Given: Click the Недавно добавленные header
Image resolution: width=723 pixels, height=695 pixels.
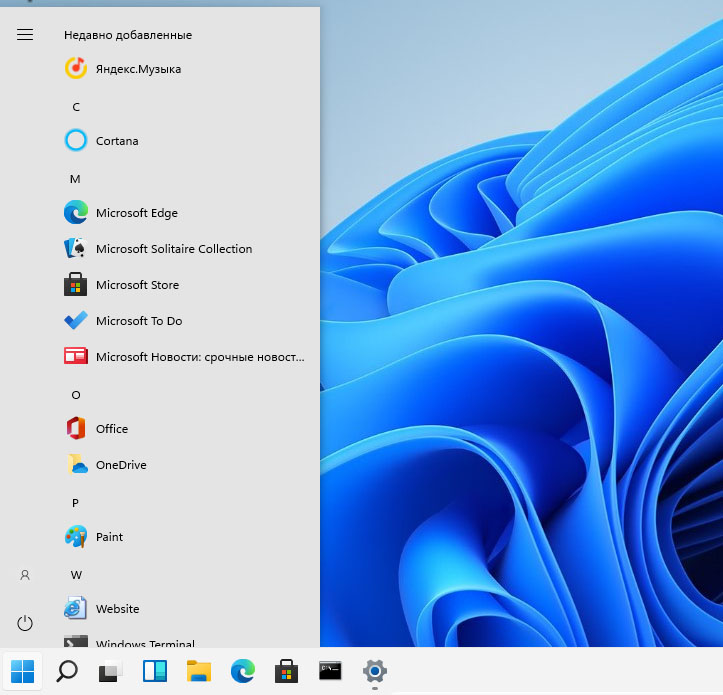Looking at the screenshot, I should [x=128, y=35].
